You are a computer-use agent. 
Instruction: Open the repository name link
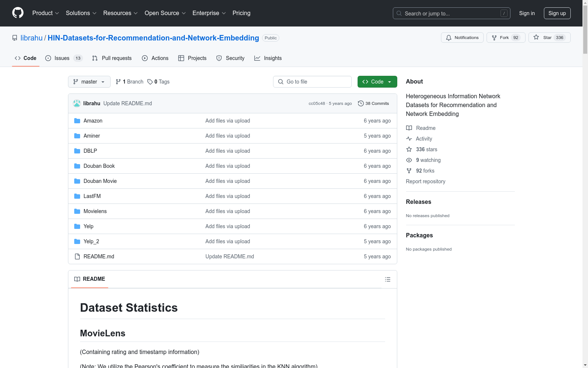click(153, 38)
